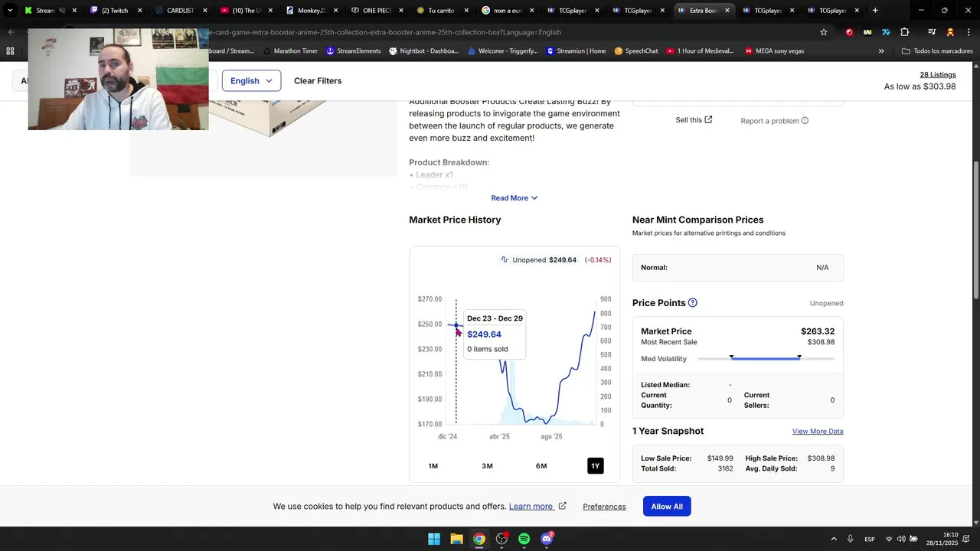Open the Chrome tab search chevron
Image resolution: width=980 pixels, height=551 pixels.
tap(10, 11)
